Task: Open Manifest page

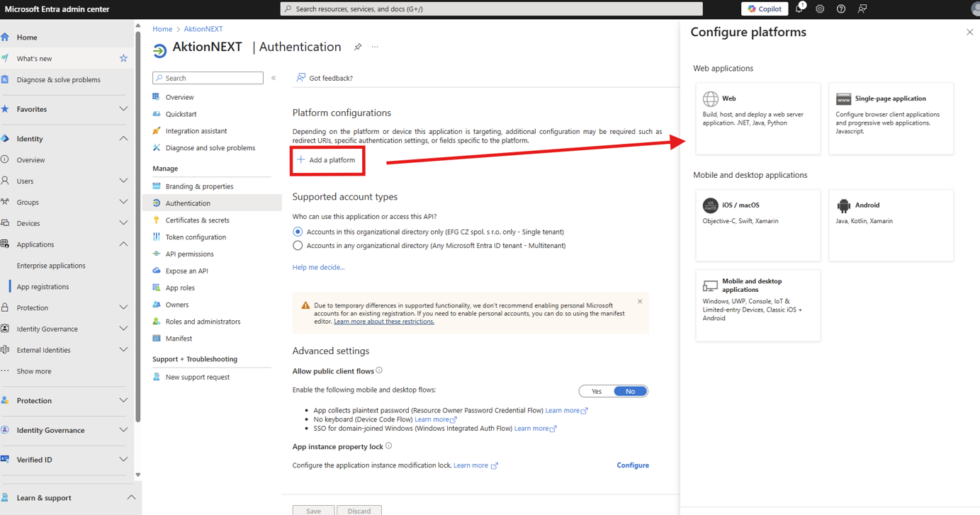Action: pos(179,339)
